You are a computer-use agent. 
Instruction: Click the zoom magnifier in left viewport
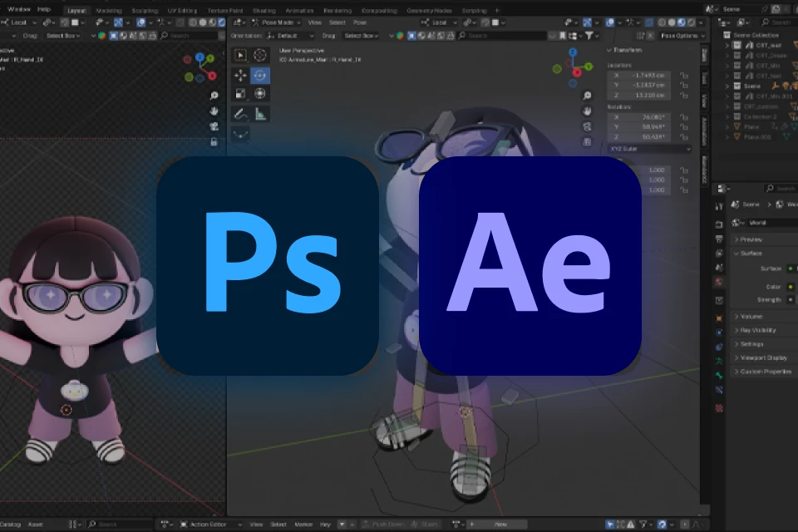pos(214,96)
